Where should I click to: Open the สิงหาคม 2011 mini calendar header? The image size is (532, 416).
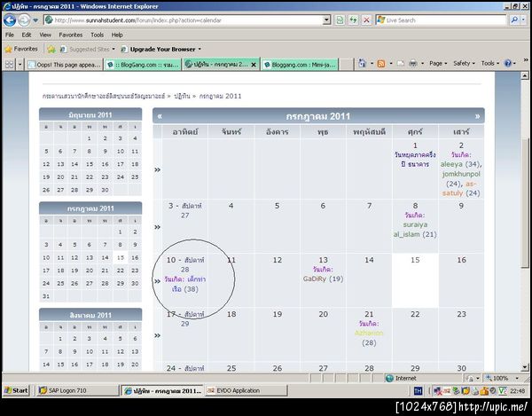coord(90,315)
